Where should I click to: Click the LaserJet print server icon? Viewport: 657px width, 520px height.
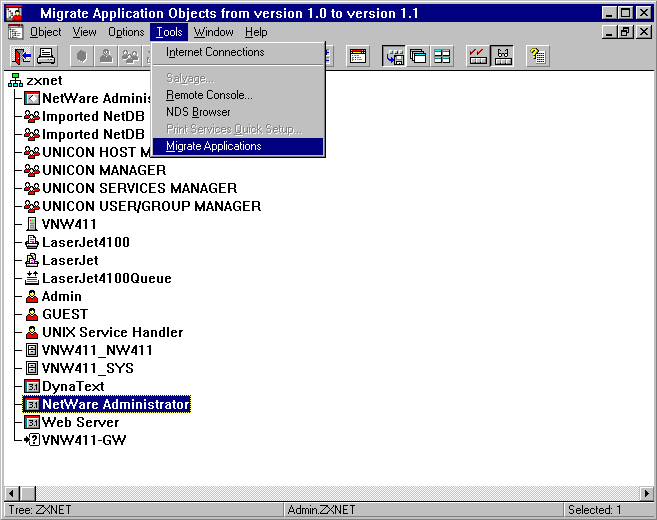tap(32, 260)
